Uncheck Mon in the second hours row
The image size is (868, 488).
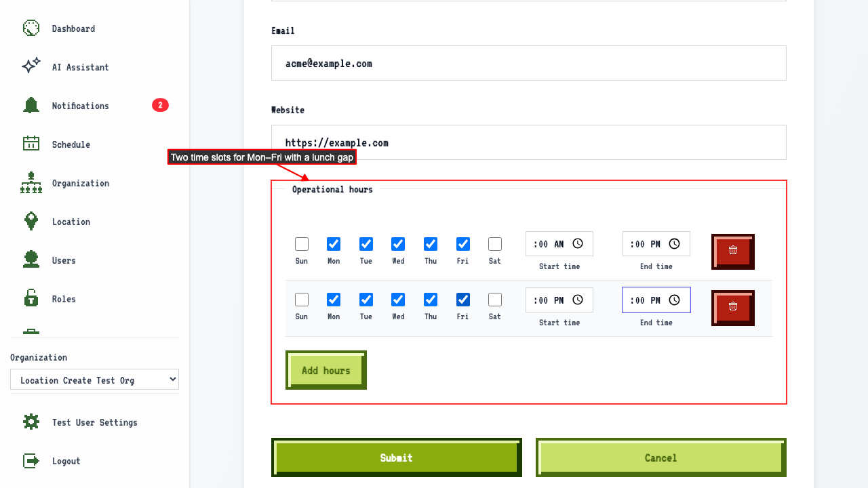point(334,300)
